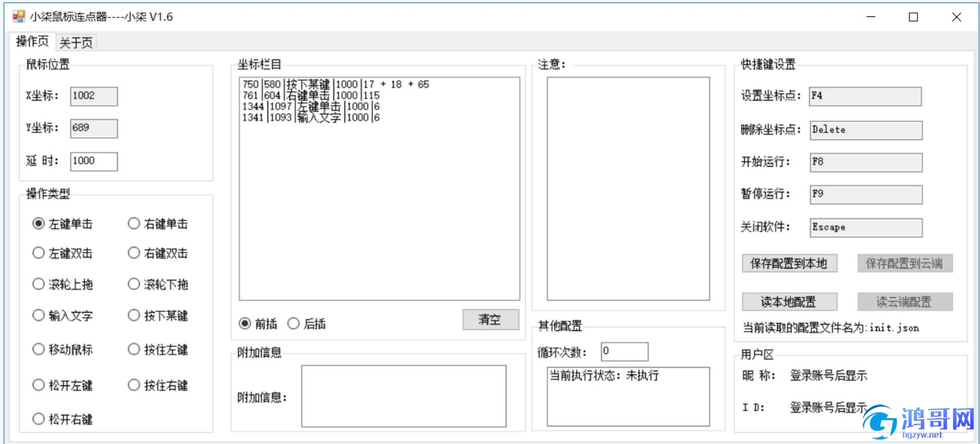The height and width of the screenshot is (444, 980).
Task: Click the 延时 input field
Action: point(94,161)
